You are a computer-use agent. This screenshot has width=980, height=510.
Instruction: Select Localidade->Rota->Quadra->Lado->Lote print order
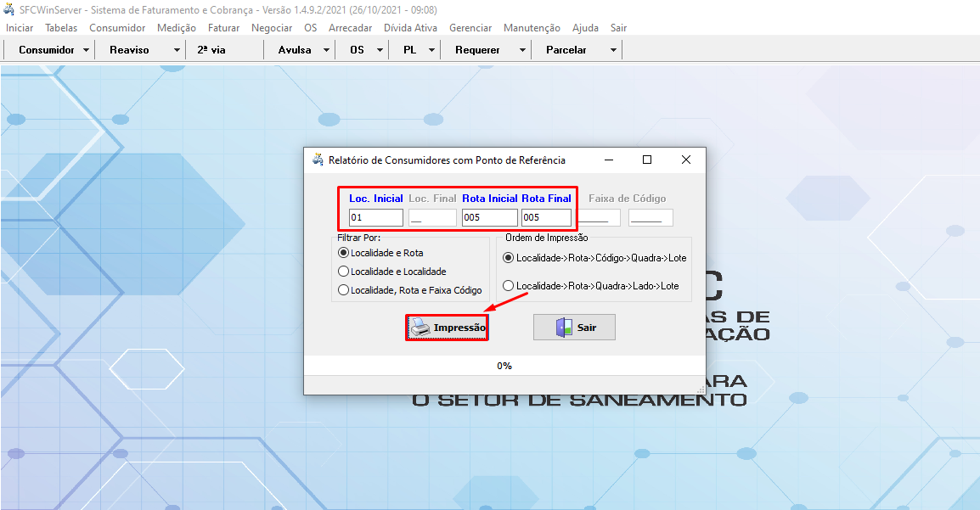509,286
